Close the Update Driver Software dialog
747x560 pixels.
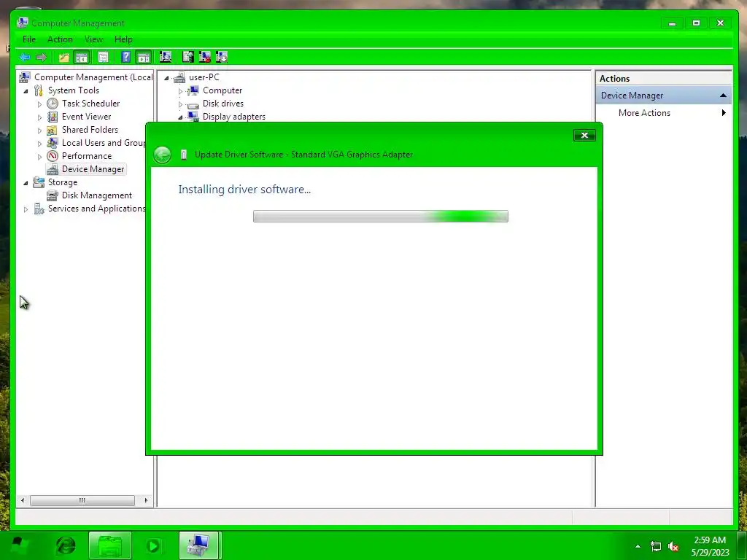584,136
